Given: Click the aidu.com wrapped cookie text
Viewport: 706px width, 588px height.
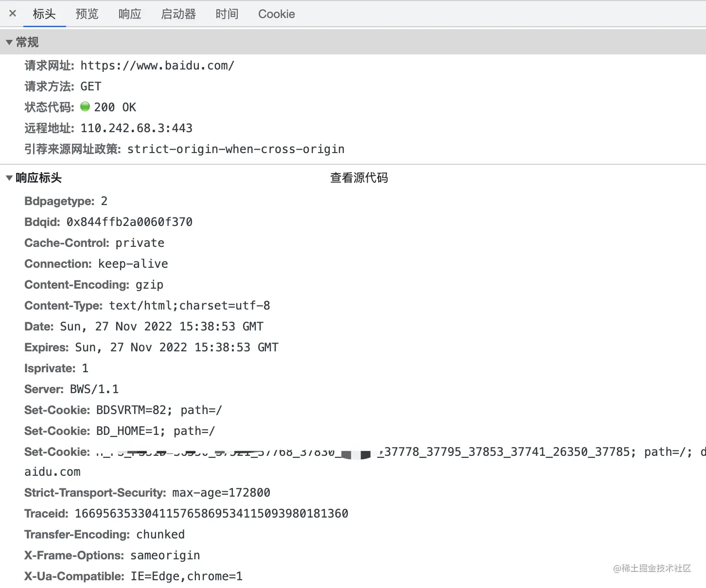Looking at the screenshot, I should point(53,472).
